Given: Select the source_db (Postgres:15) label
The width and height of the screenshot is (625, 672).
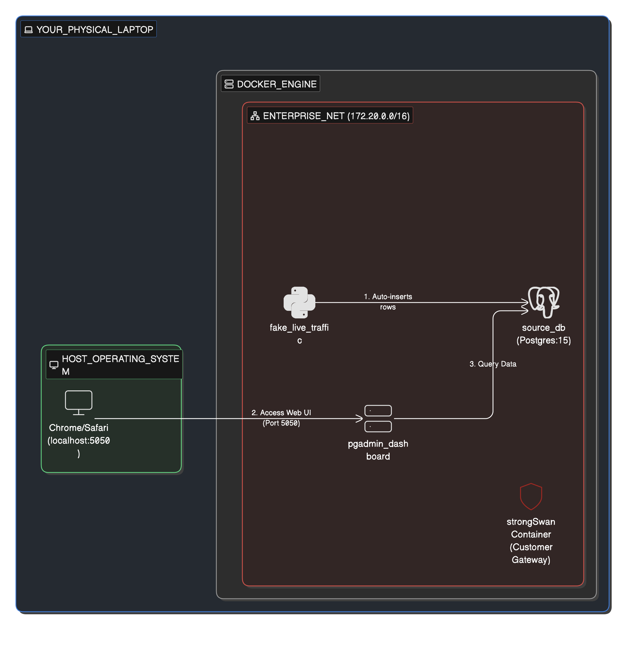Looking at the screenshot, I should coord(543,334).
